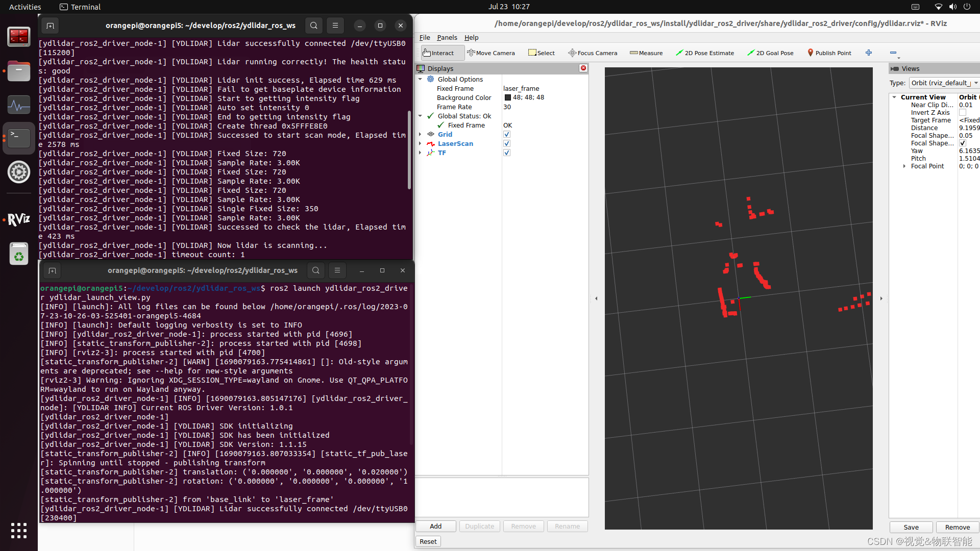Open RViz from the Ubuntu dock
Screen dimensions: 980x551
click(19, 219)
